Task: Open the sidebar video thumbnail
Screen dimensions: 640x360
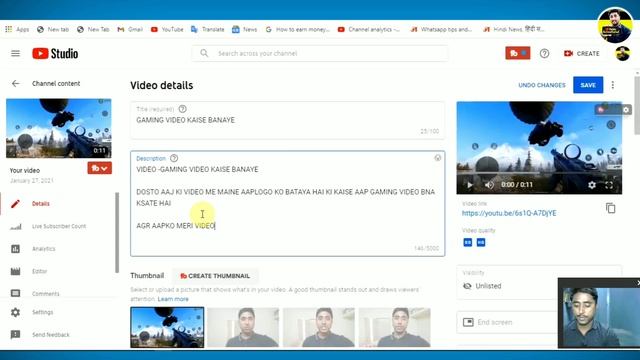Action: pos(59,128)
